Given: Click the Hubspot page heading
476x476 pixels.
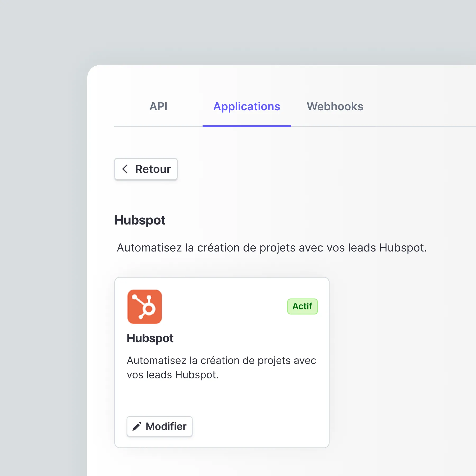Looking at the screenshot, I should coord(140,220).
